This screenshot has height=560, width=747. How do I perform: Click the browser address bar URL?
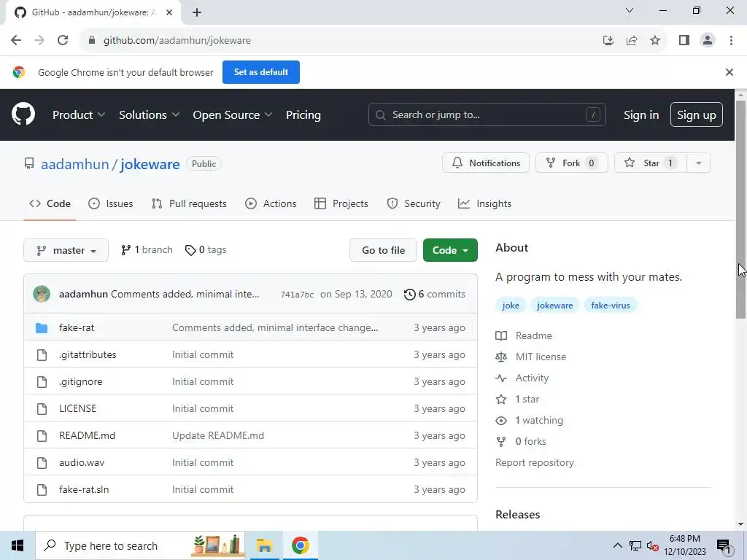pyautogui.click(x=177, y=41)
